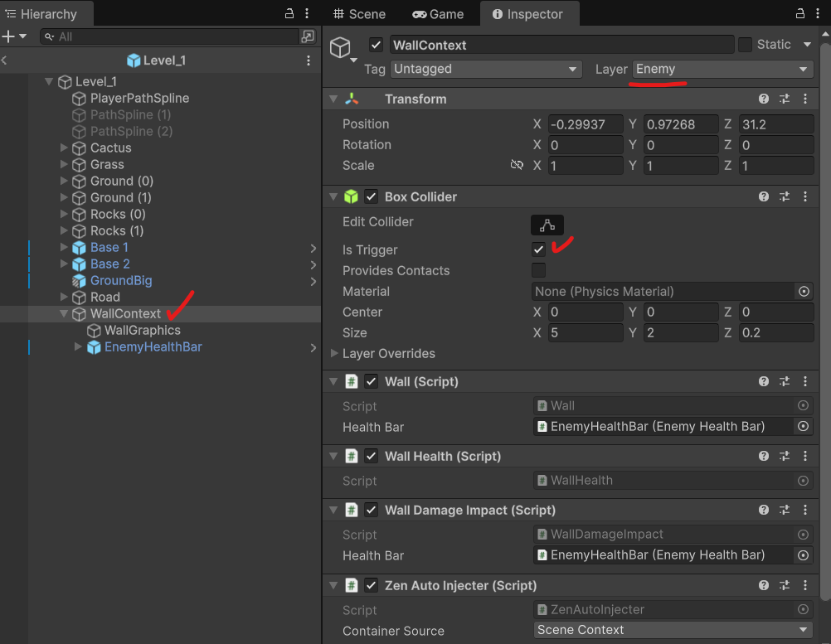The width and height of the screenshot is (831, 644).
Task: Open Box Collider help reference icon
Action: 763,196
